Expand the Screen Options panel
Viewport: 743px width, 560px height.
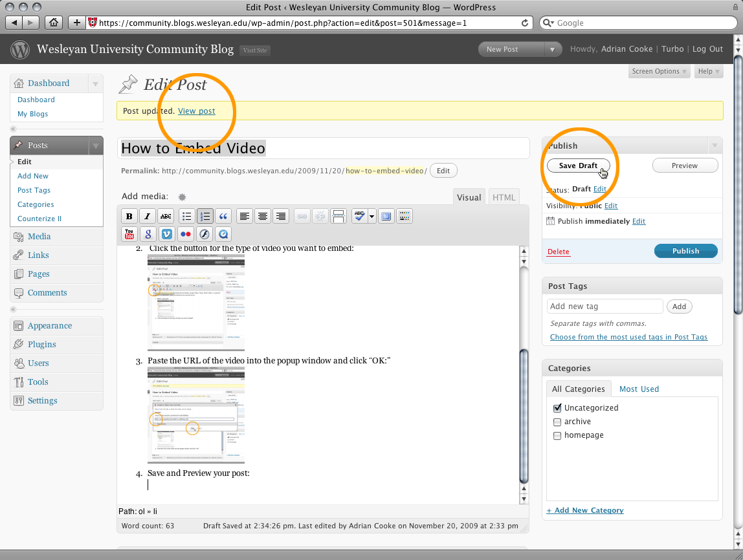tap(659, 71)
